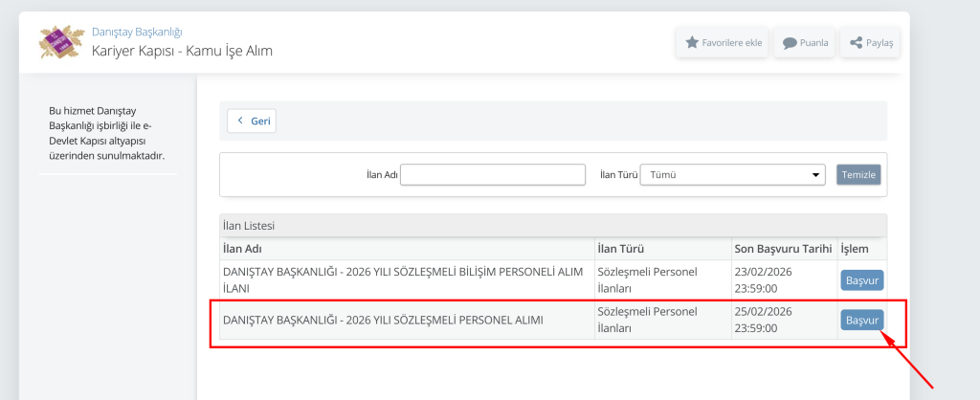Click the sidebar text about e-Devlet Kapısı
This screenshot has height=400, width=980.
pos(107,133)
